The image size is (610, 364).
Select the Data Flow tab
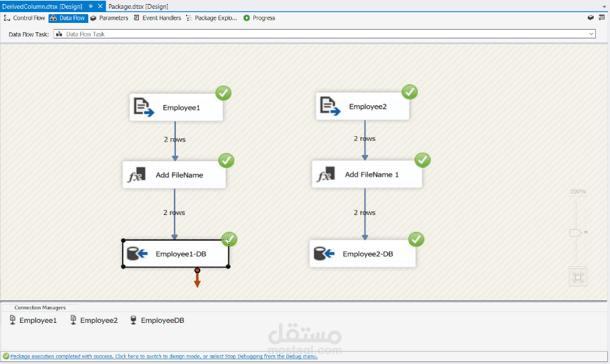(x=68, y=18)
